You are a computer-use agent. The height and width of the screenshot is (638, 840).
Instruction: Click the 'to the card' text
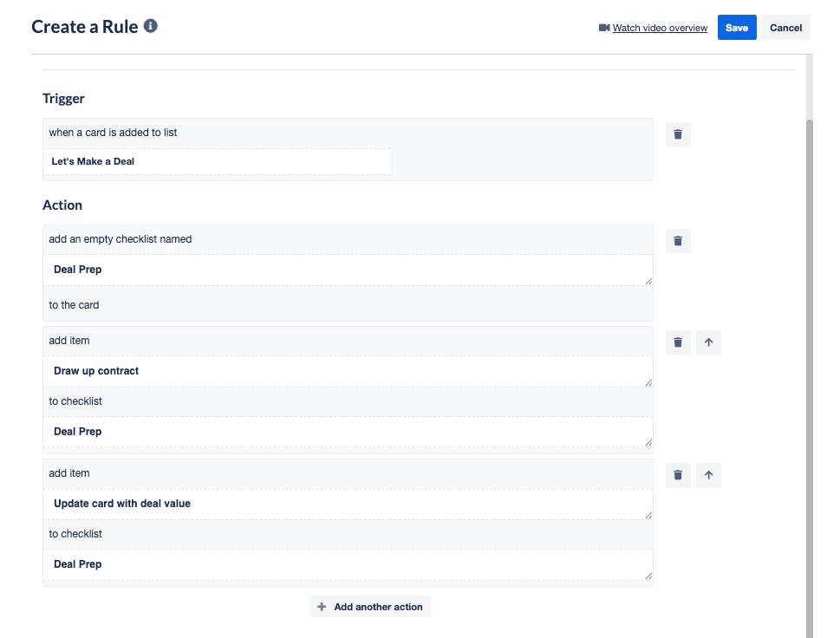[x=74, y=305]
